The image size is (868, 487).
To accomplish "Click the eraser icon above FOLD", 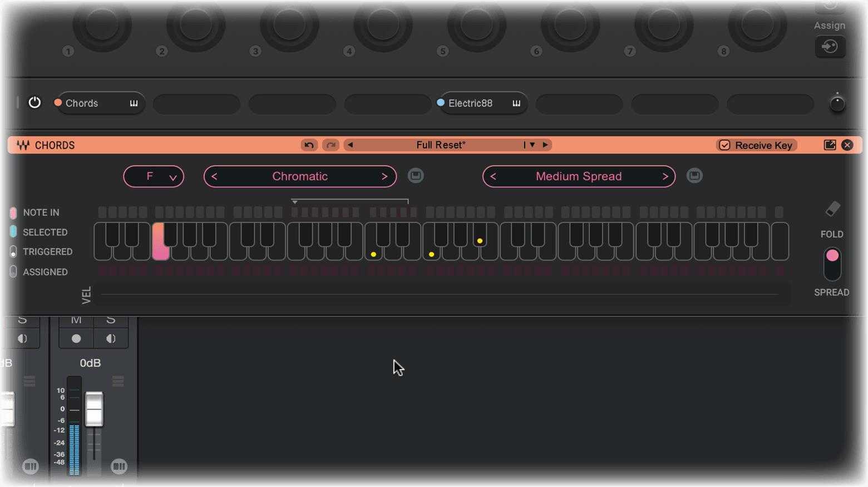I will coord(832,209).
